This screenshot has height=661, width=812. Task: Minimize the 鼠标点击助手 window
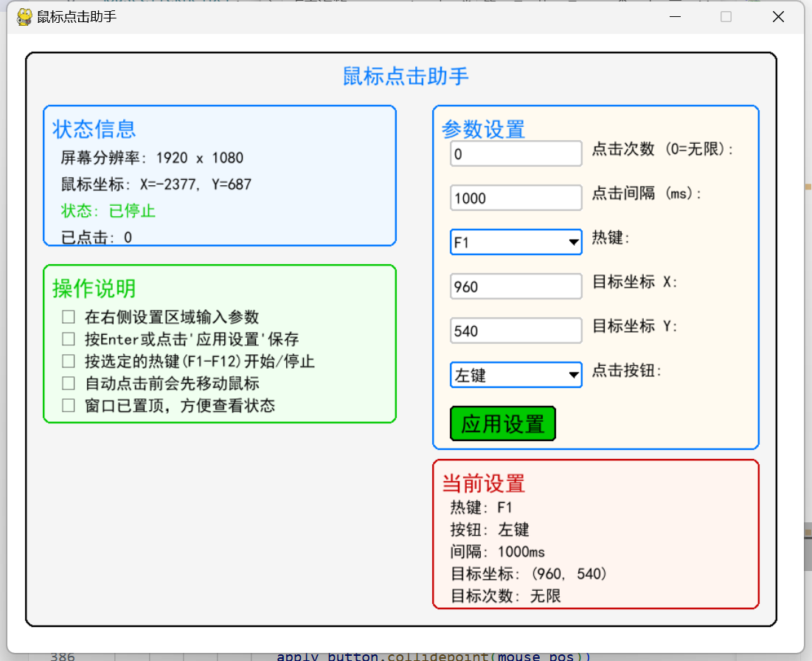pyautogui.click(x=675, y=16)
